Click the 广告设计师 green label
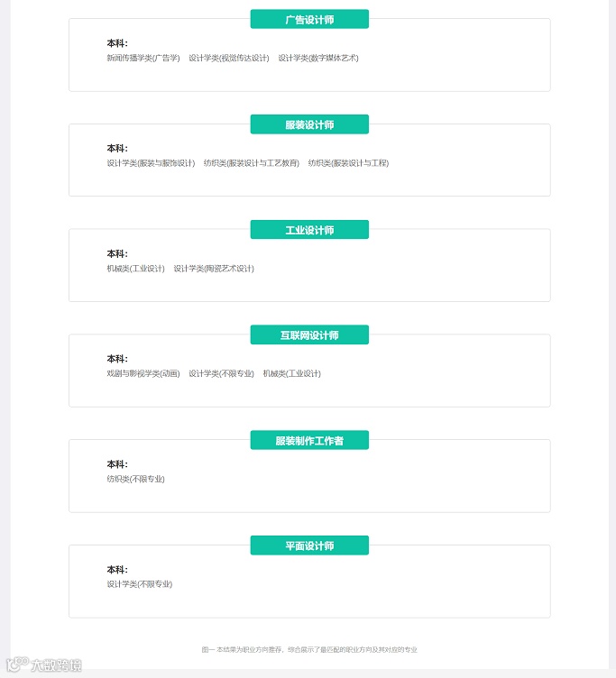This screenshot has width=616, height=678. (x=309, y=19)
